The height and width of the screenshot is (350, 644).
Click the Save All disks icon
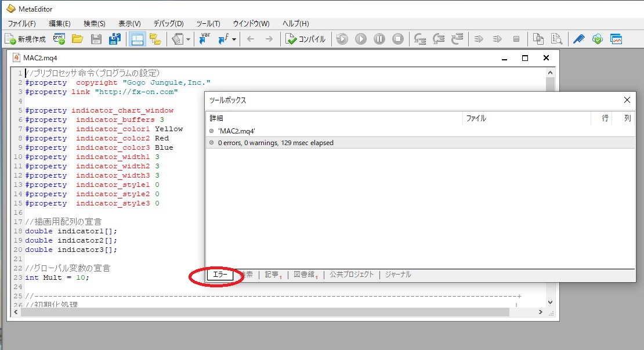tap(114, 39)
